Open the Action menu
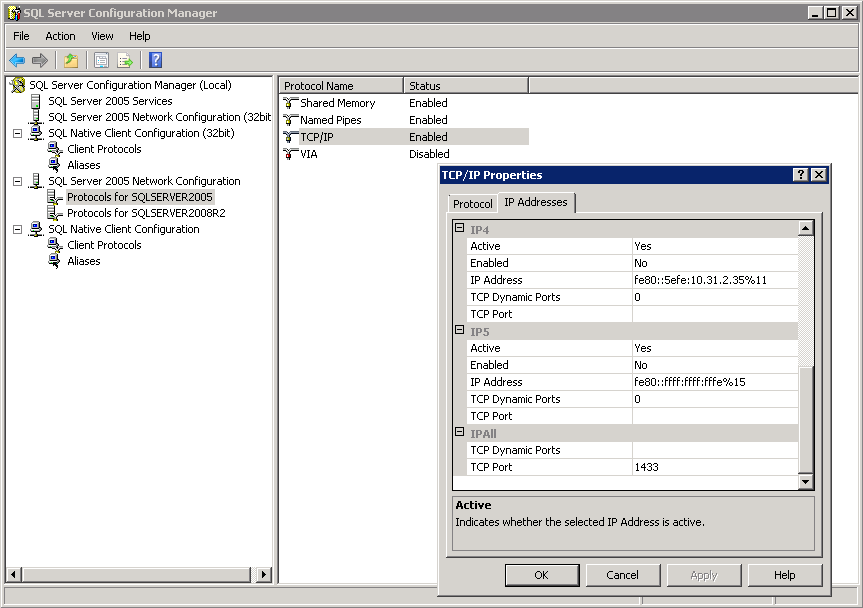Screen dimensions: 863x608 pos(60,36)
